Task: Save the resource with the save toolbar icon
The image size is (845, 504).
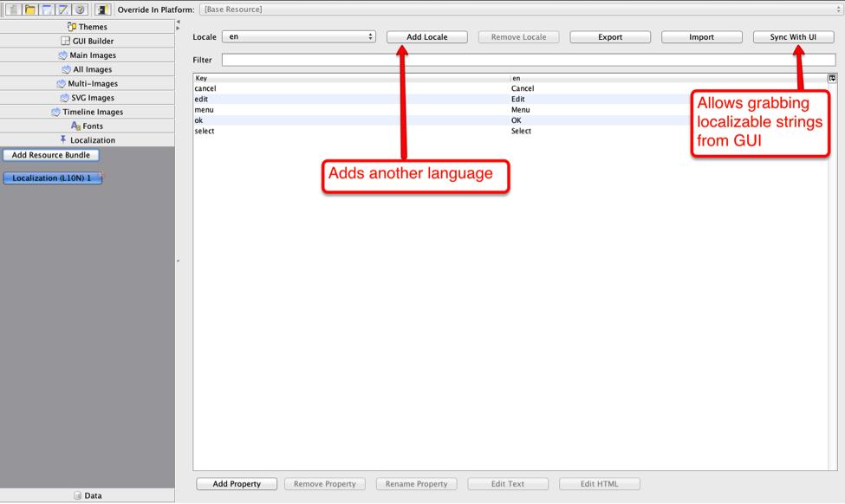Action: 46,9
